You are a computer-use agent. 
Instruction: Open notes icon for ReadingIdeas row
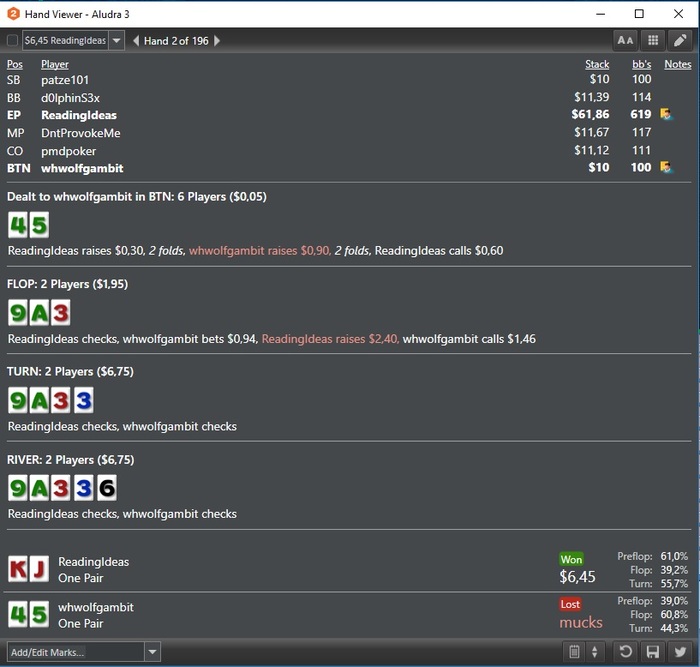coord(666,114)
